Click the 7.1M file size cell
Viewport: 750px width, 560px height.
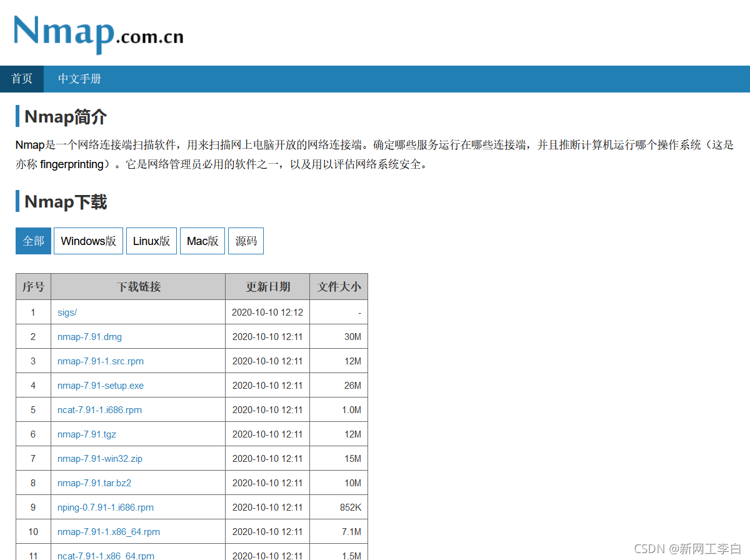click(339, 532)
